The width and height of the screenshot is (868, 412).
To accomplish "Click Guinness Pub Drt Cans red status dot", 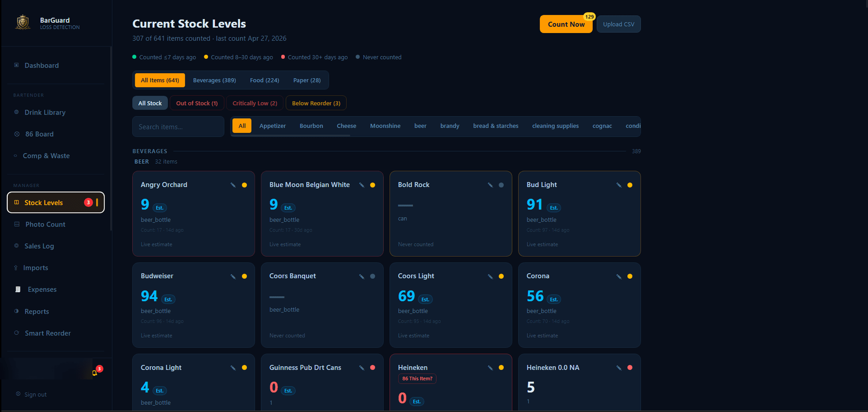I will (373, 368).
